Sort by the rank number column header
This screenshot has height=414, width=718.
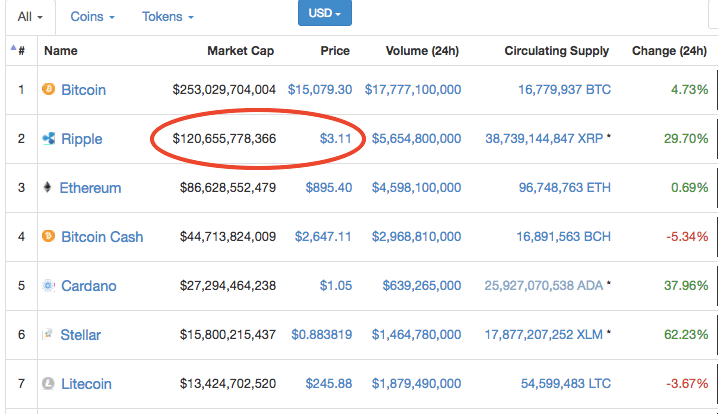click(20, 51)
